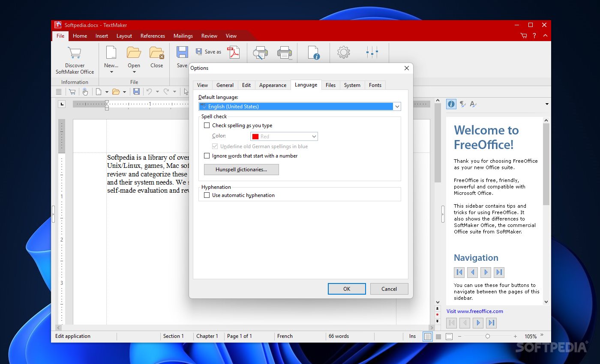Image resolution: width=600 pixels, height=364 pixels.
Task: Click the New document ribbon icon
Action: coord(111,53)
